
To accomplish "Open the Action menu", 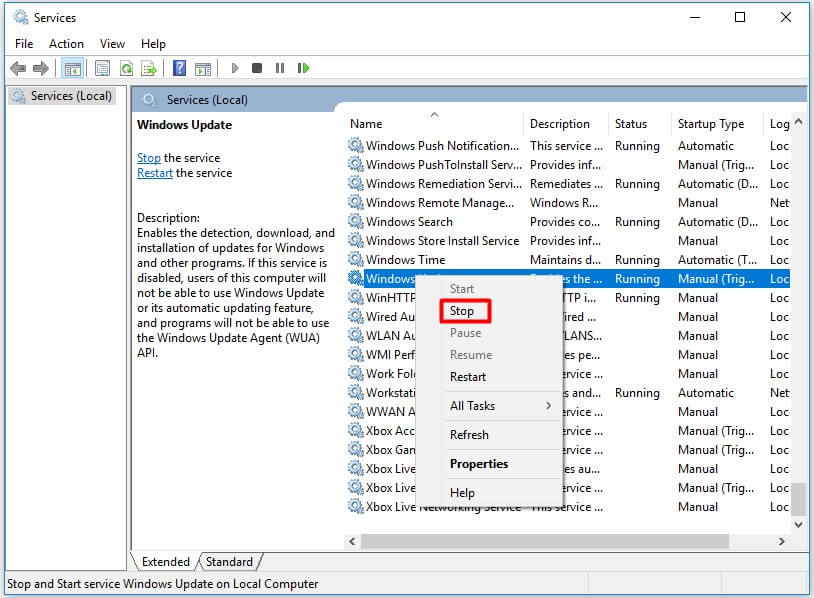I will click(66, 44).
